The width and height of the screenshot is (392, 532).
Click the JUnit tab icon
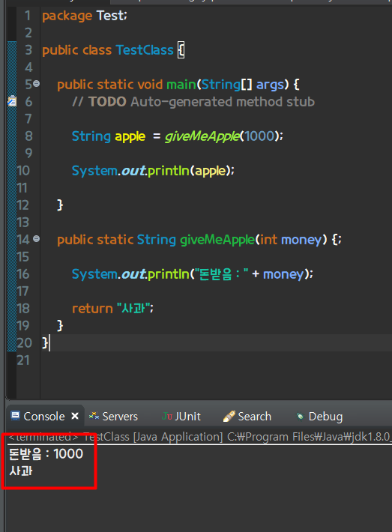point(167,416)
